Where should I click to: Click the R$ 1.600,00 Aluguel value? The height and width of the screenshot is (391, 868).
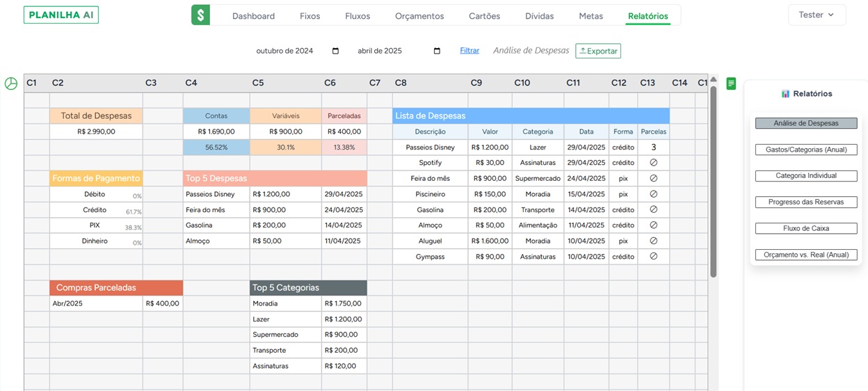pyautogui.click(x=490, y=241)
